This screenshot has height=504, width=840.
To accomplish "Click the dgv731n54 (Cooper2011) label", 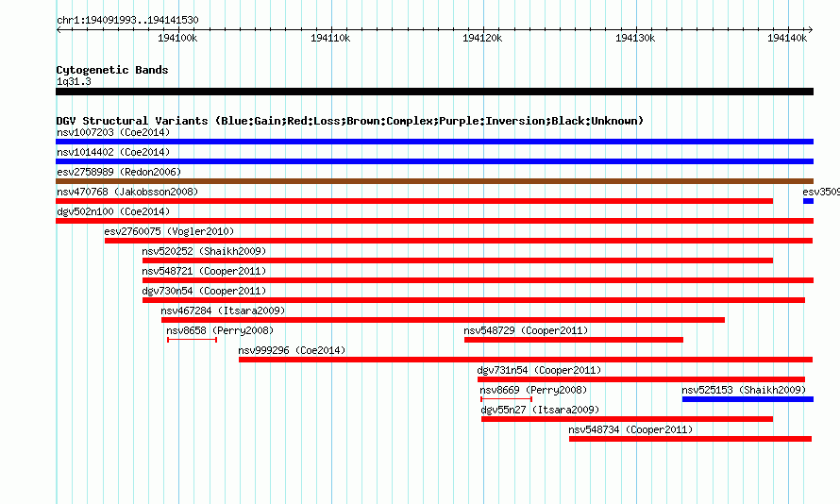I will 539,370.
